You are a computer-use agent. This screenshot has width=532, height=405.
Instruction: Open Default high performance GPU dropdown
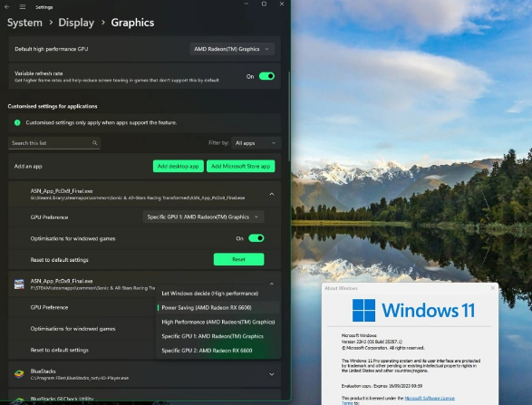click(x=232, y=49)
